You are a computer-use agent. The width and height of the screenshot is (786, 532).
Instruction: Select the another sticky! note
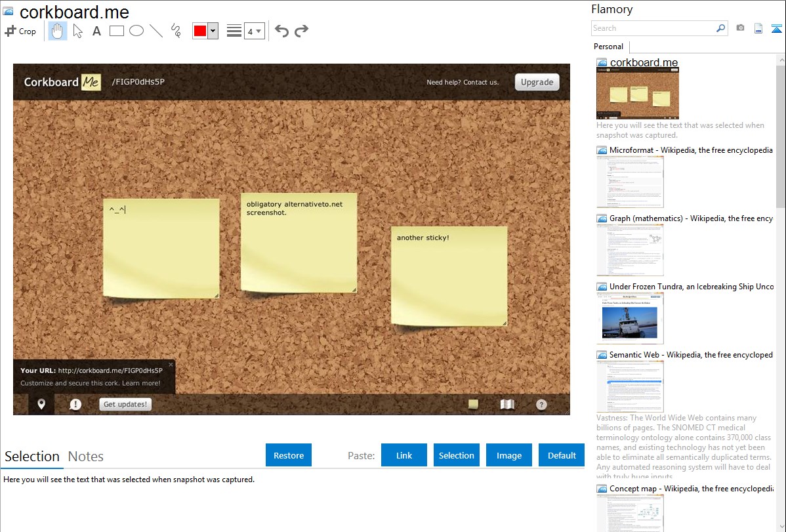tap(449, 276)
